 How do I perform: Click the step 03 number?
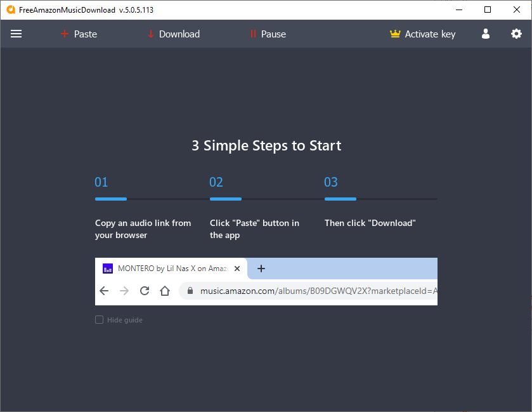331,182
